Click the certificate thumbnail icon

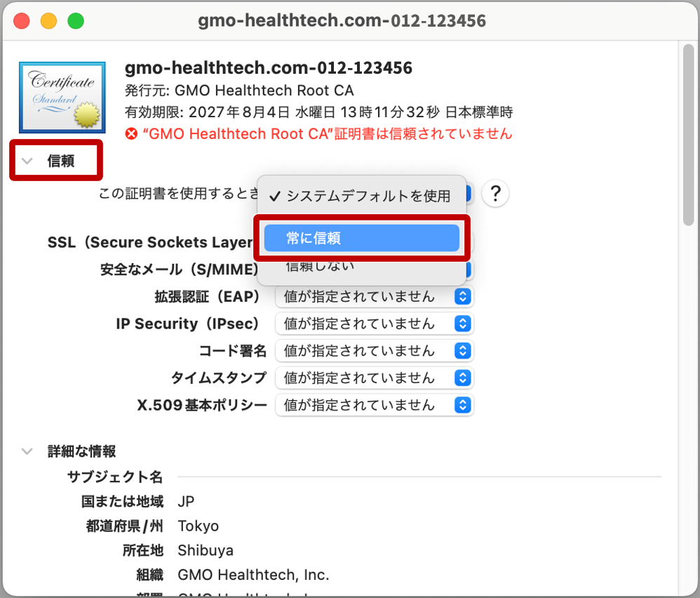[62, 98]
